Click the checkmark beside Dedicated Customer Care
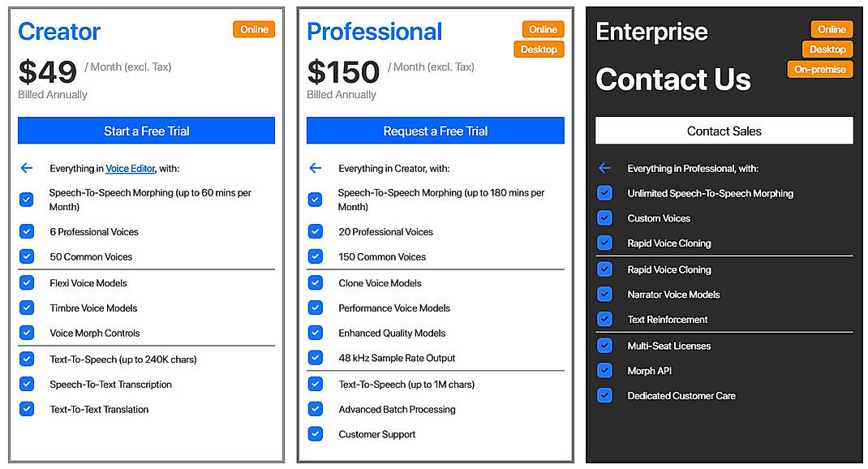This screenshot has height=469, width=868. click(604, 396)
